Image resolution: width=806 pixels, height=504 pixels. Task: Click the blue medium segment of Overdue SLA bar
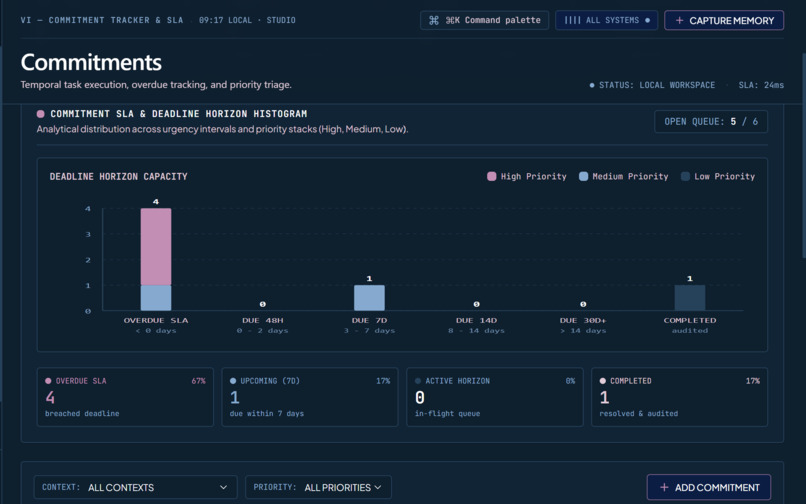156,298
